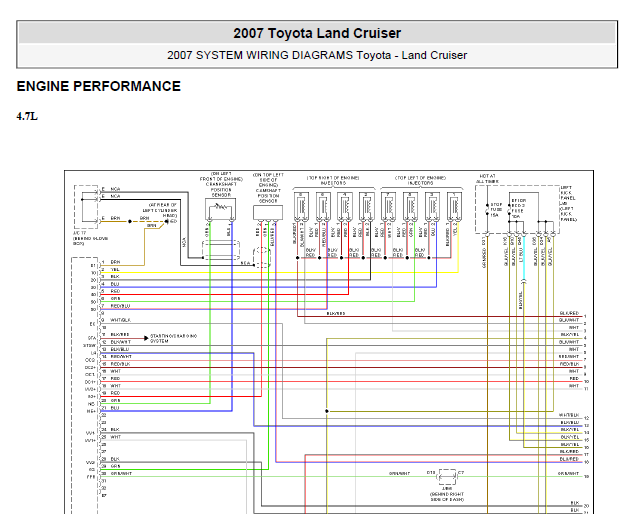Click pin 12 'BLK/WHT' wire label
This screenshot has height=514, width=642.
120,342
